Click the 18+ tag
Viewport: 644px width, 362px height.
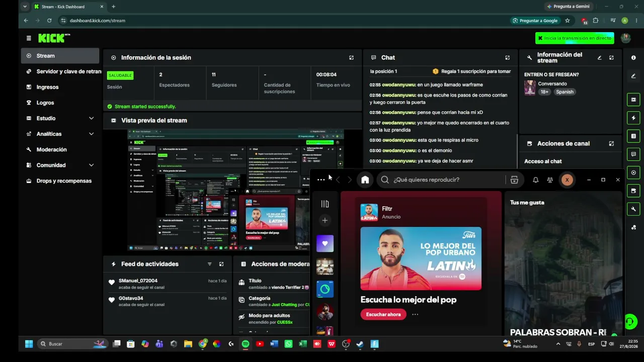coord(544,92)
